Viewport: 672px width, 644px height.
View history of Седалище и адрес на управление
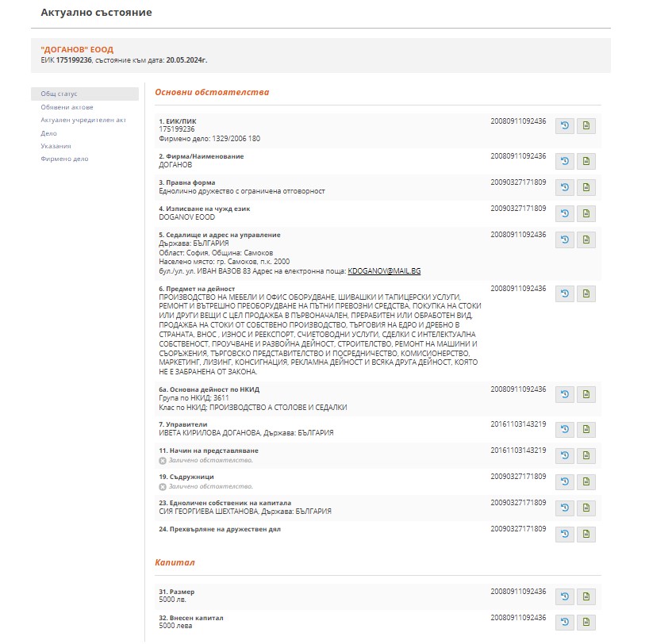point(564,240)
